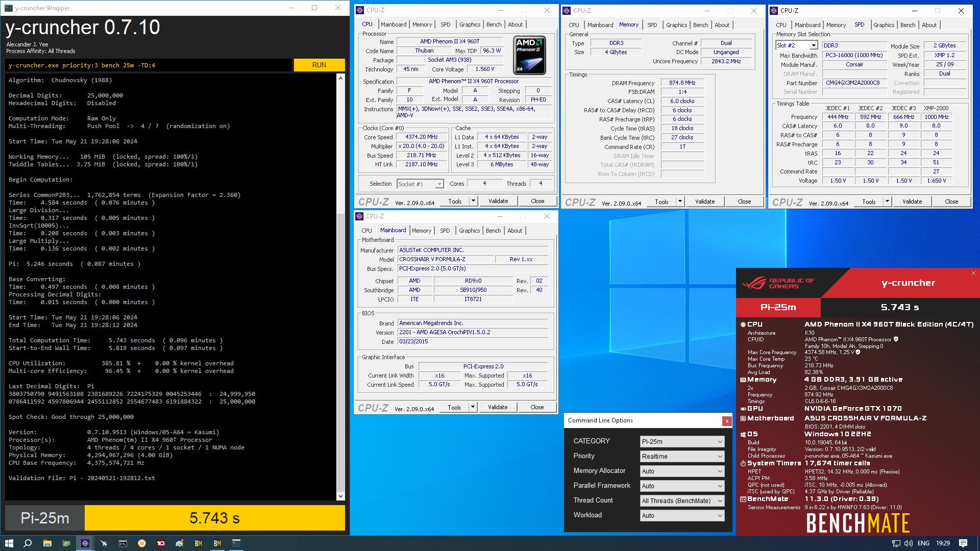This screenshot has height=551, width=980.
Task: Click the AMD Phenom II logo in CPU-Z
Action: pyautogui.click(x=529, y=55)
